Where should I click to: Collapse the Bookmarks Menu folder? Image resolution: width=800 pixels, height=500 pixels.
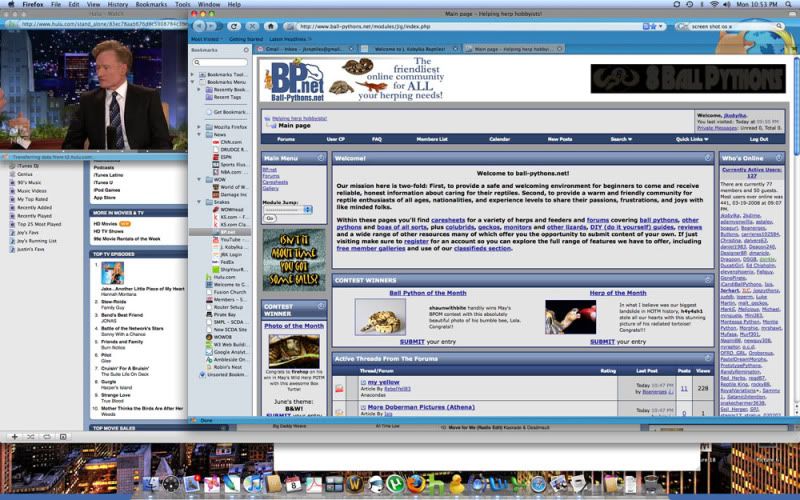point(192,82)
